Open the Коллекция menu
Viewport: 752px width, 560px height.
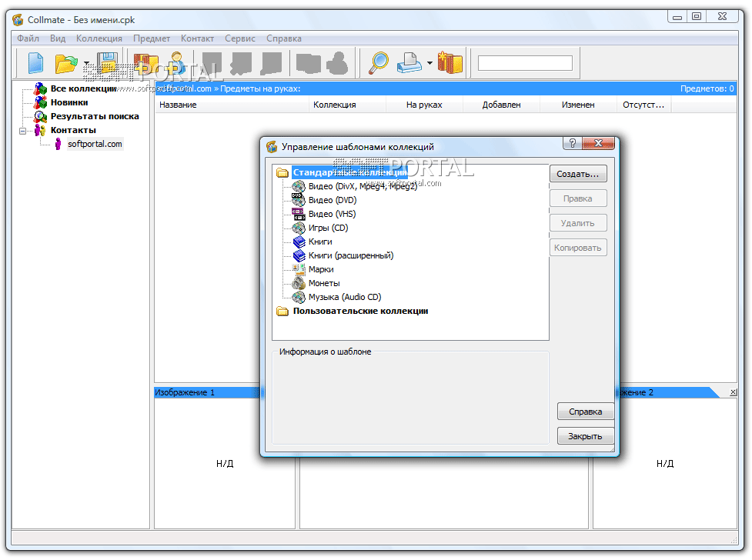(x=99, y=38)
